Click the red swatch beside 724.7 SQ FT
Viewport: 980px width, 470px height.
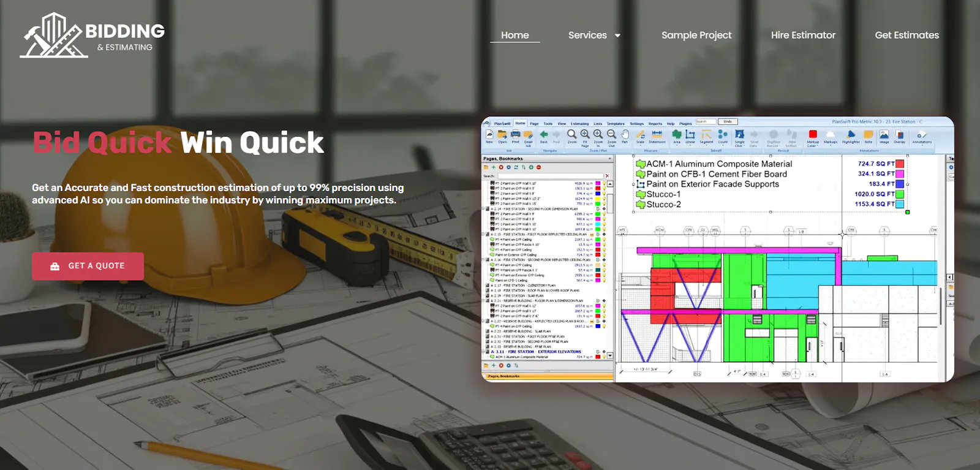click(900, 164)
